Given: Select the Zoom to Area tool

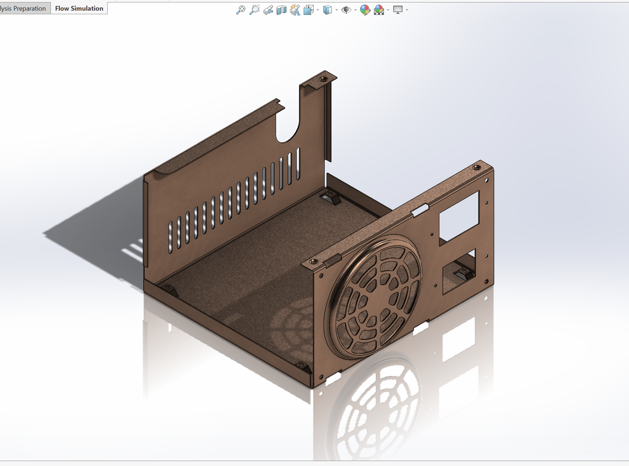Looking at the screenshot, I should tap(254, 10).
